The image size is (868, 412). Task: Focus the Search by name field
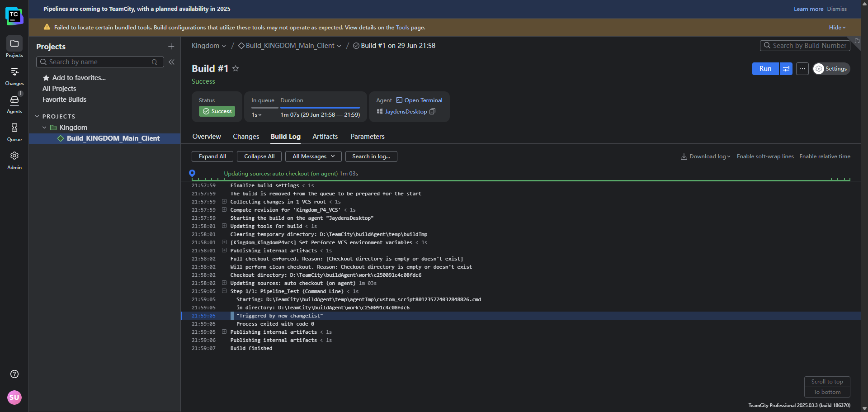(99, 62)
